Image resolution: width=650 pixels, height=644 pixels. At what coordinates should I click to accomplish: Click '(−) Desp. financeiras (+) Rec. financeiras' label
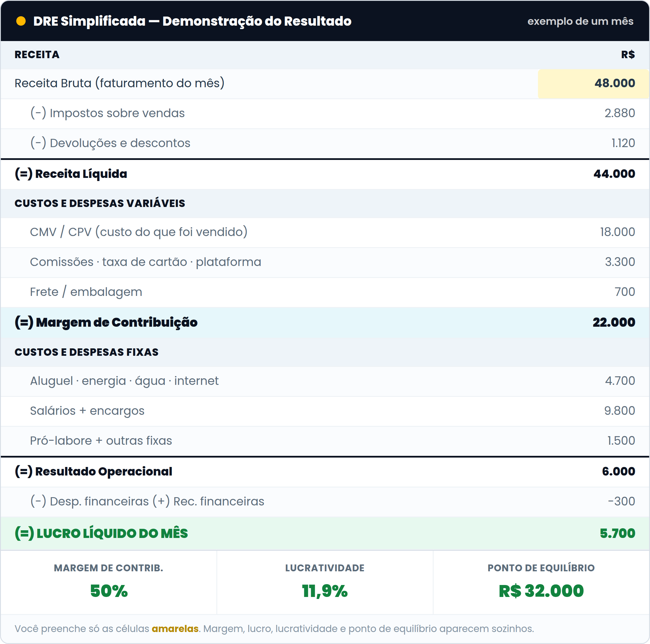147,501
